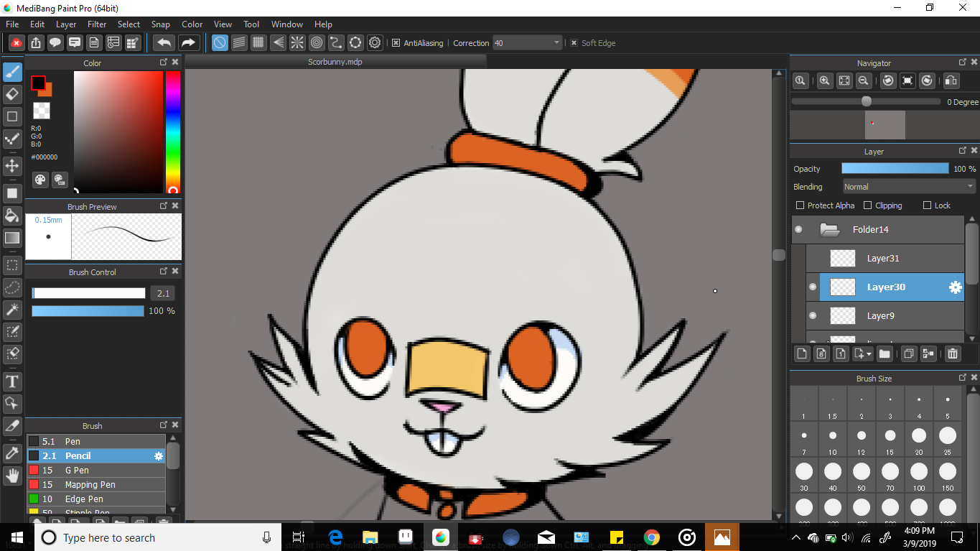The image size is (980, 551).
Task: Enable concentric circle snap guide
Action: (317, 43)
